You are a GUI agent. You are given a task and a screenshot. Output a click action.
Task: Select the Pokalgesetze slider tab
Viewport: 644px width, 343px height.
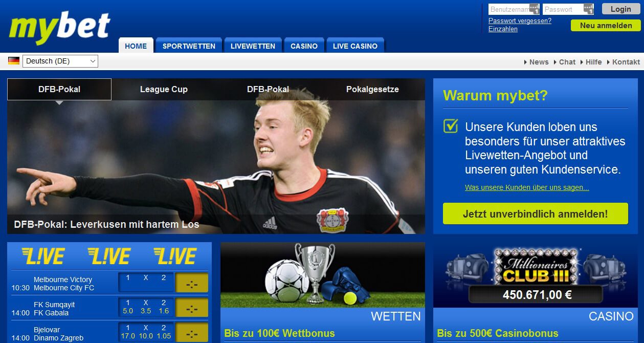372,89
